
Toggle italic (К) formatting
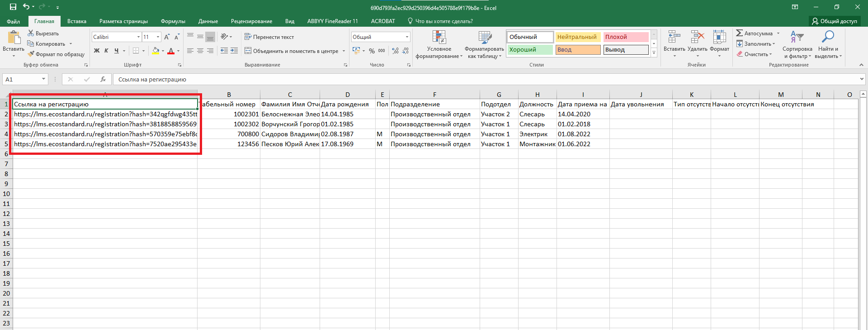(x=106, y=51)
